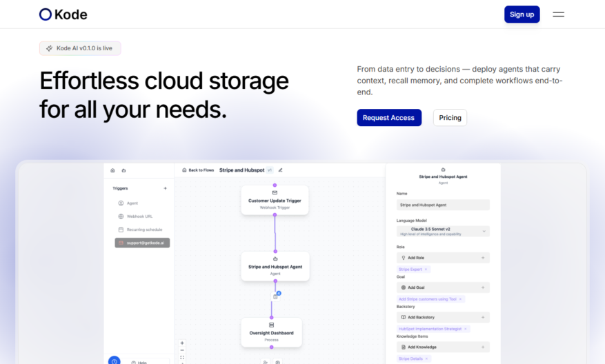Edit flow name with the pencil icon
The height and width of the screenshot is (364, 605).
281,170
